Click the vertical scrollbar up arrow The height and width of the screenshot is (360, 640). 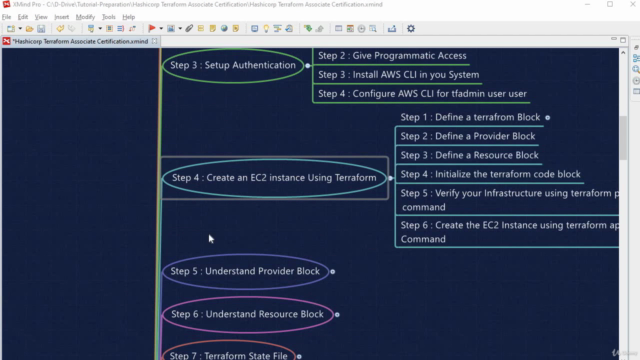[x=623, y=53]
